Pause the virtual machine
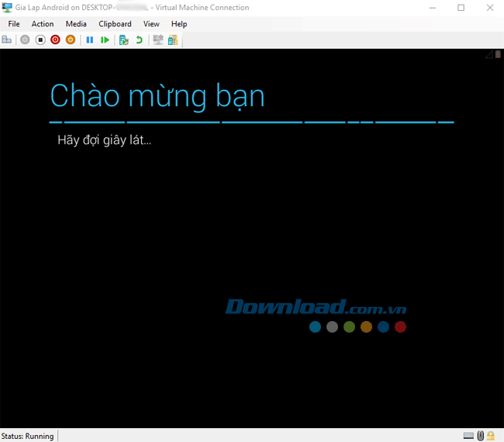This screenshot has height=442, width=504. click(x=90, y=40)
